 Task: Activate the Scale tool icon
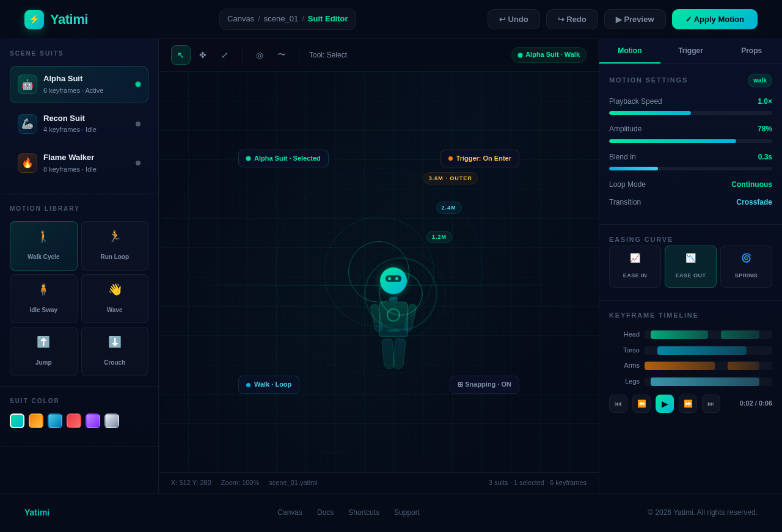pos(225,55)
